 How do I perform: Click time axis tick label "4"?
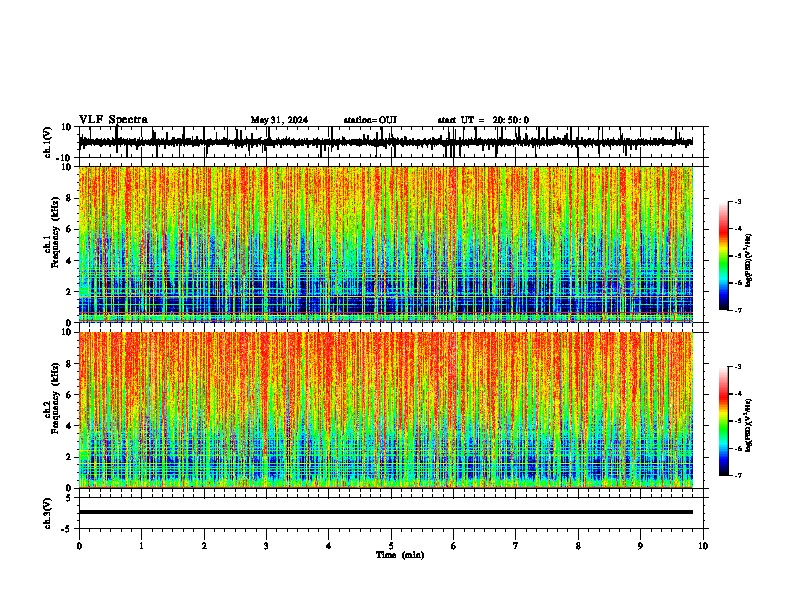click(329, 546)
